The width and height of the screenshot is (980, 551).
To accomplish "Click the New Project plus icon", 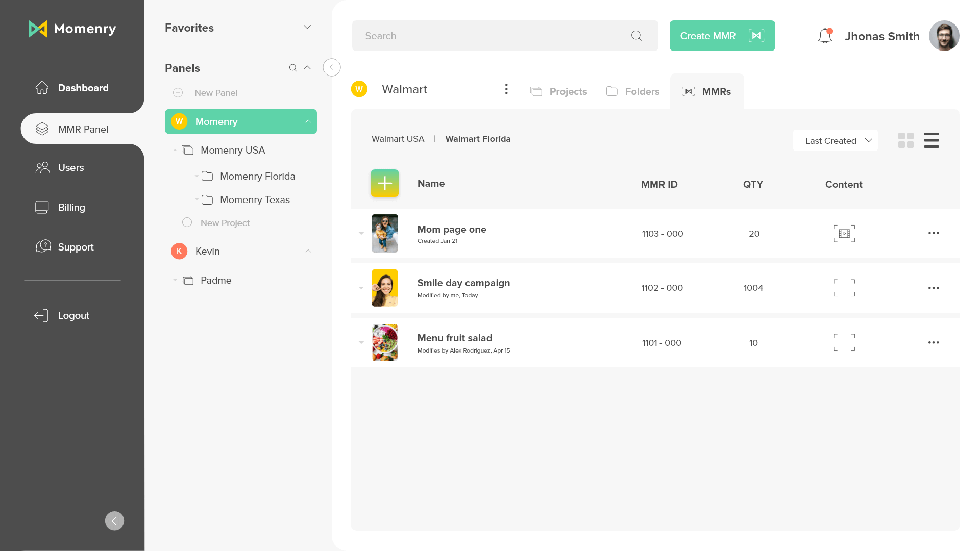I will point(187,223).
